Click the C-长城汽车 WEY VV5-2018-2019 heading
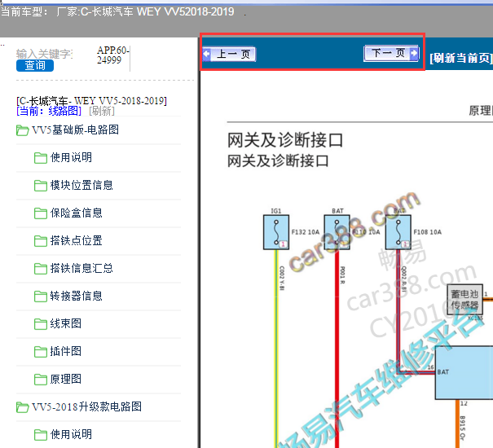This screenshot has width=493, height=448. click(x=91, y=101)
